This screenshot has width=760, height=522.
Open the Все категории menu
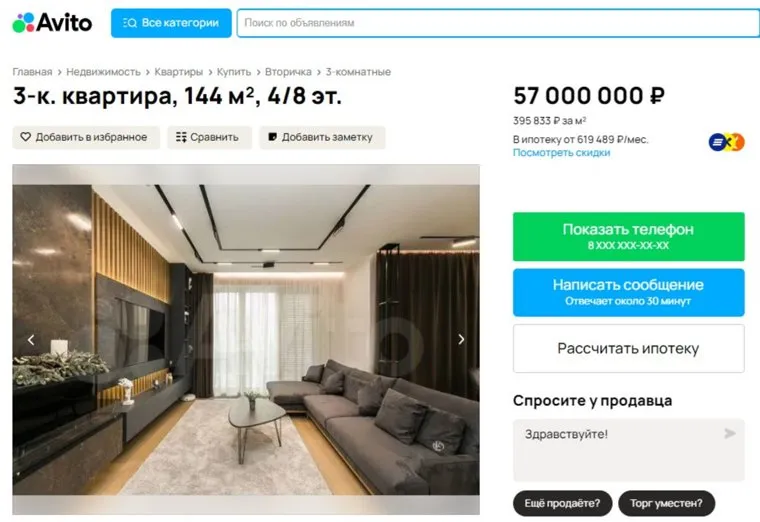[171, 23]
